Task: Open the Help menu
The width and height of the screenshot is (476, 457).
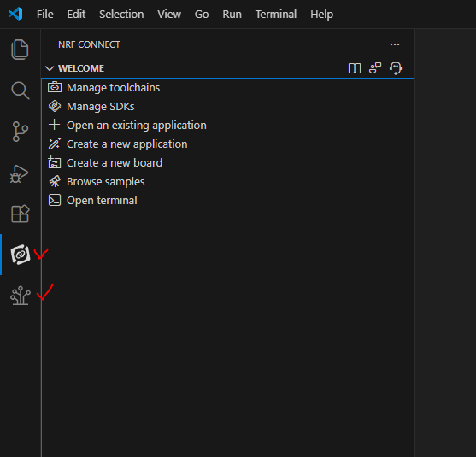Action: coord(322,14)
